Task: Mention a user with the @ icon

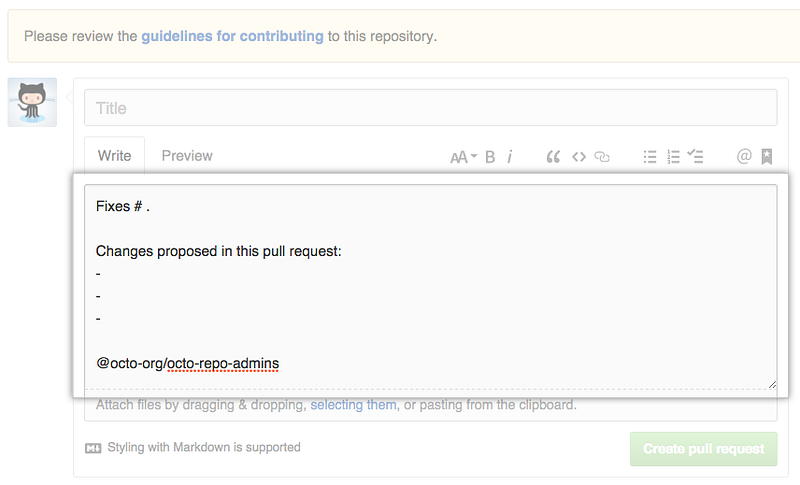Action: click(743, 157)
